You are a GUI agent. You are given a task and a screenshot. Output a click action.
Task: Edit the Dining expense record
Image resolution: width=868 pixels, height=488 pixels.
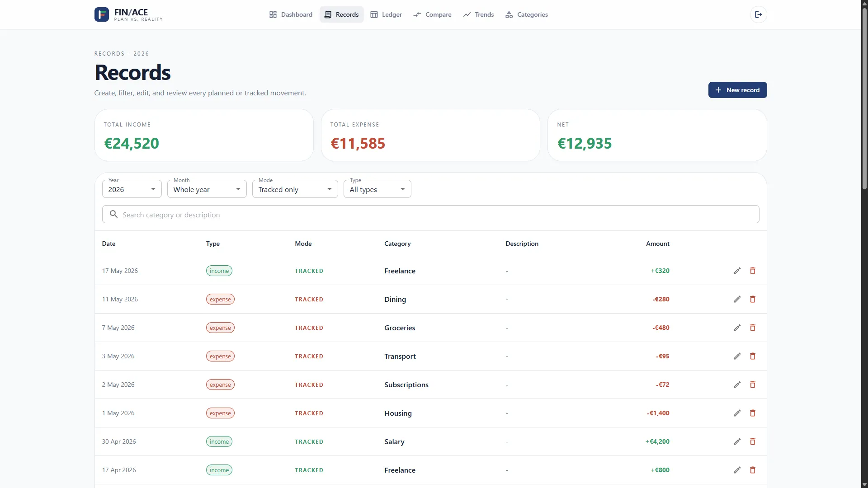pos(737,299)
